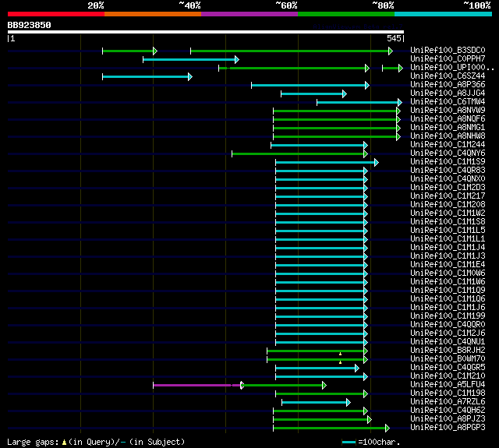499x448 pixels.
Task: Open hit UniRef100_A8NMG1
Action: click(x=448, y=128)
